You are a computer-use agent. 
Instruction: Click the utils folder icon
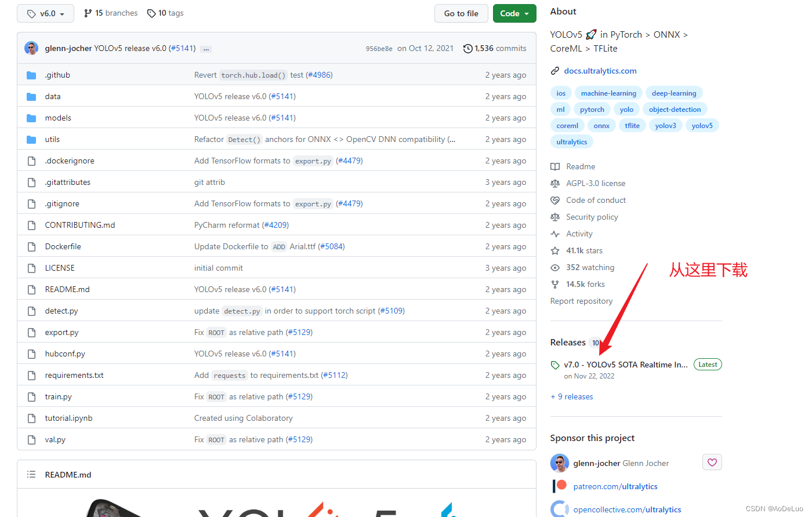click(31, 139)
